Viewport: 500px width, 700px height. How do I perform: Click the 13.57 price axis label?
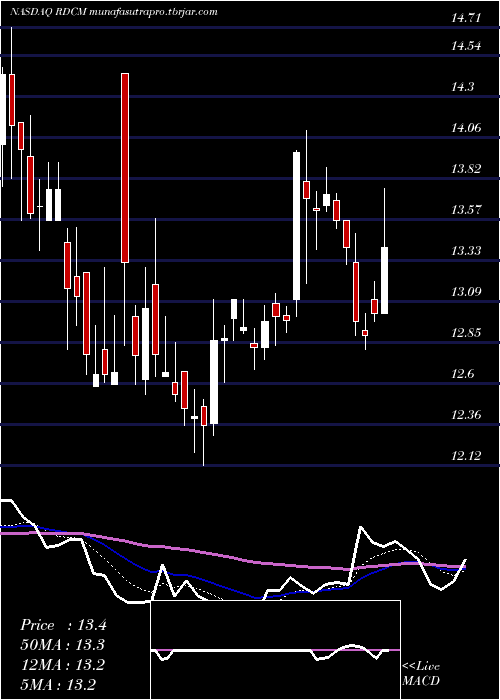466,210
